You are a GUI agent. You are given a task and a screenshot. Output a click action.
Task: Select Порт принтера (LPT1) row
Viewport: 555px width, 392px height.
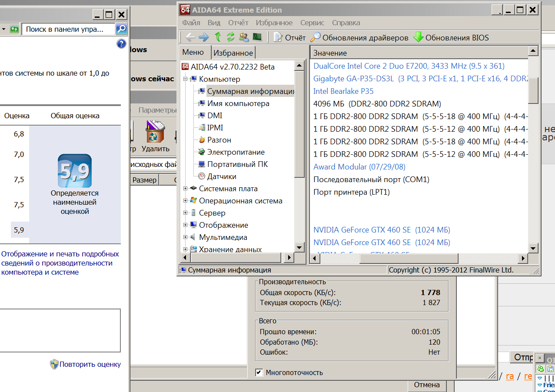coord(352,192)
